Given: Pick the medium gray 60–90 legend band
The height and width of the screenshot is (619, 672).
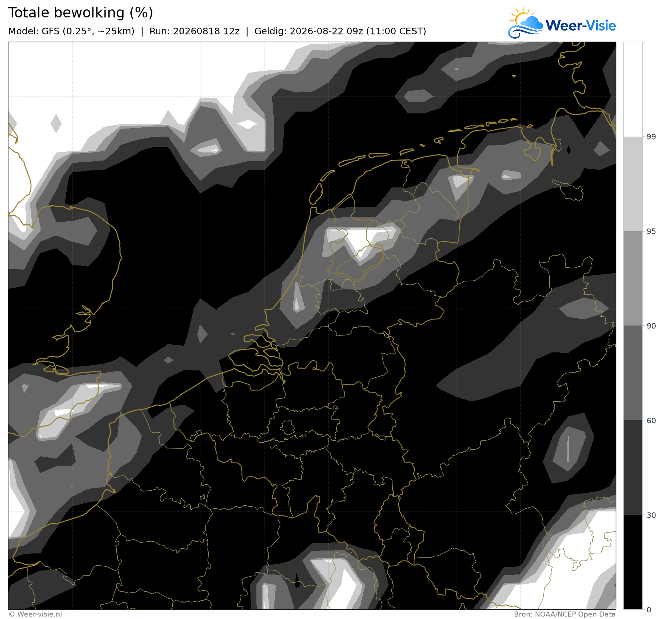Looking at the screenshot, I should pyautogui.click(x=633, y=373).
